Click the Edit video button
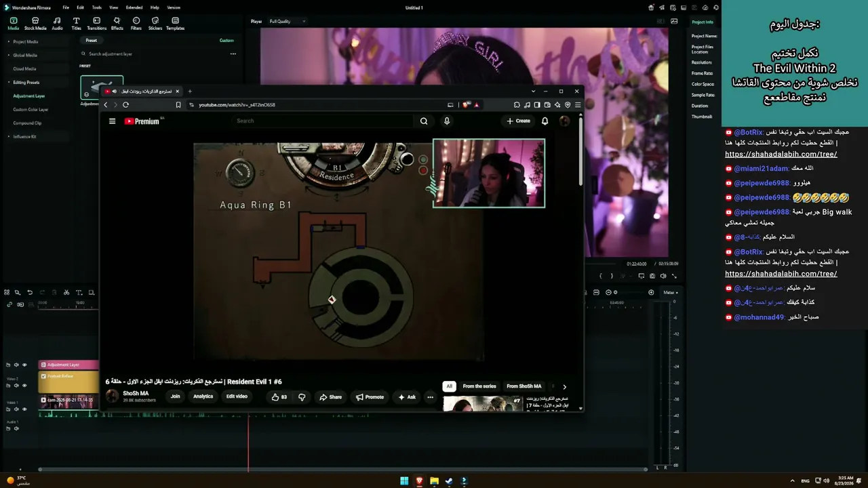This screenshot has height=488, width=868. (237, 396)
